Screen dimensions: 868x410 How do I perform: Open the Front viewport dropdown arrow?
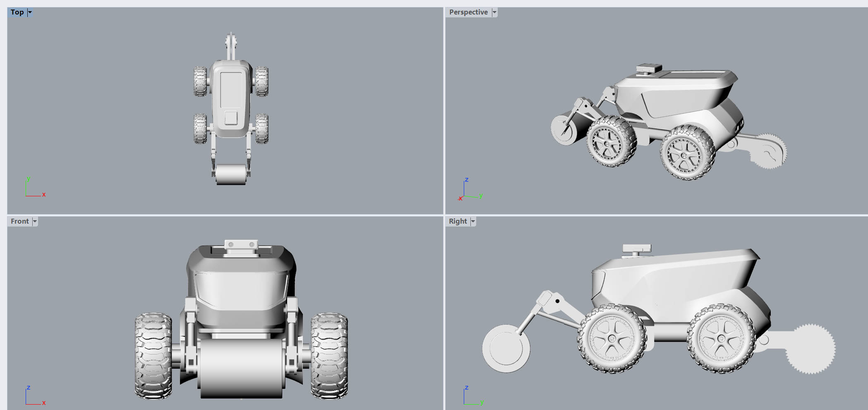click(35, 222)
